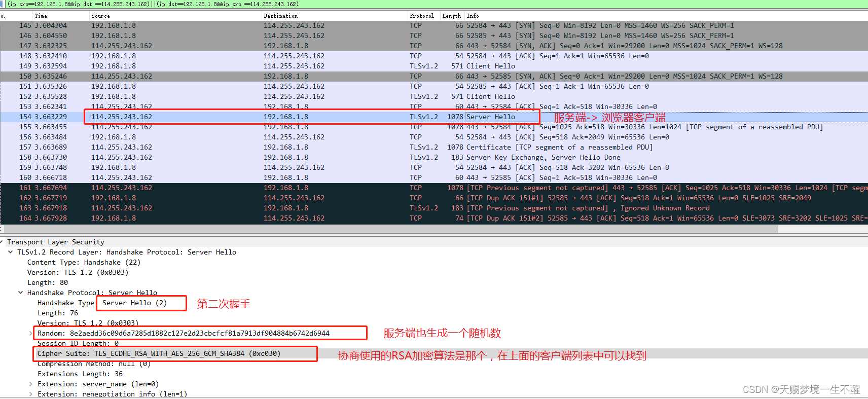
Task: Select packet 157 Certificate row
Action: (x=434, y=148)
